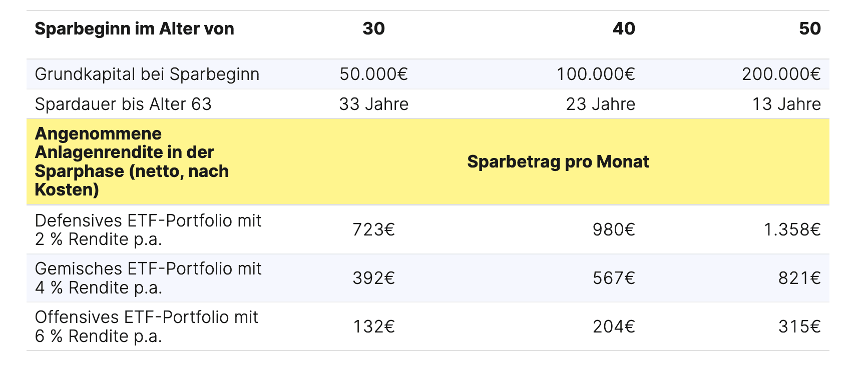Screen dimensions: 868x367
Task: Click the 200.000€ starting capital cell
Action: coord(781,74)
